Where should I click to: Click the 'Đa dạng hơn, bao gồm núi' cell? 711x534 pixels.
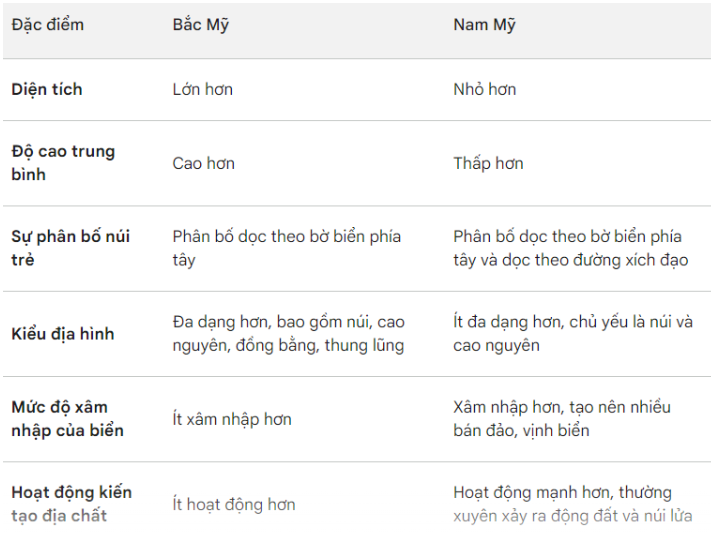[x=288, y=334]
